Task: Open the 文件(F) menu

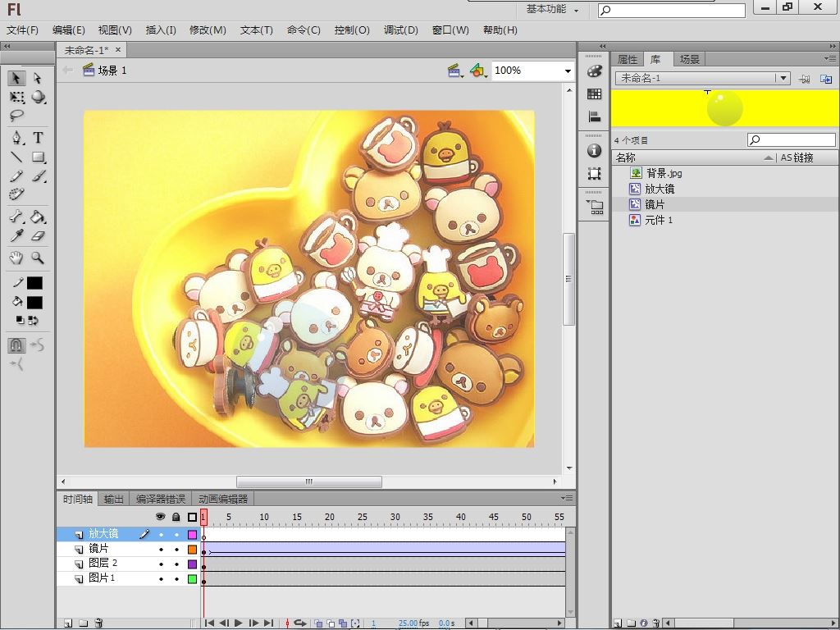Action: point(22,30)
